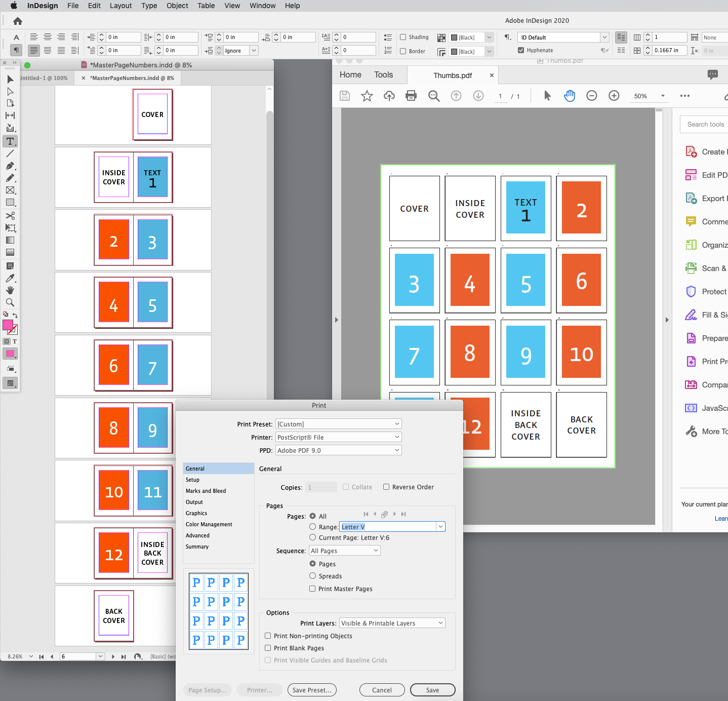The width and height of the screenshot is (728, 701).
Task: Open the PPD dropdown showing Adobe PDF 9.0
Action: click(338, 450)
